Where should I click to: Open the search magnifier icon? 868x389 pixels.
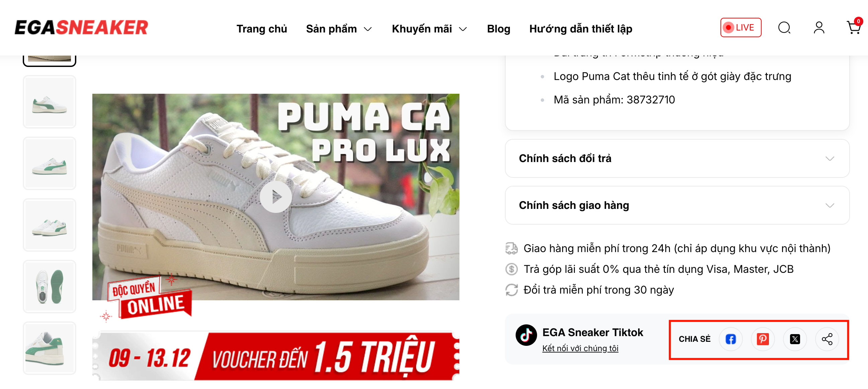coord(784,28)
